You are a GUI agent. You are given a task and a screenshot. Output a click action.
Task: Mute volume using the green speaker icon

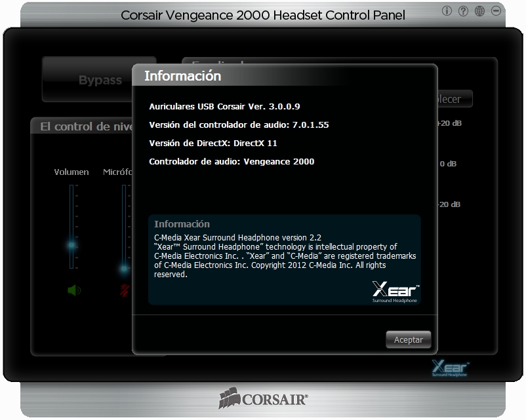coord(73,290)
